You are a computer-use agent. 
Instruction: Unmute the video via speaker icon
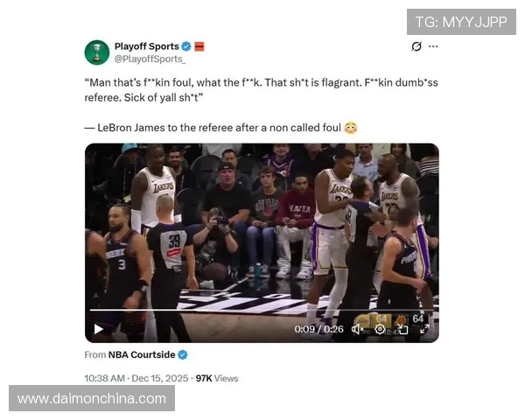point(357,329)
